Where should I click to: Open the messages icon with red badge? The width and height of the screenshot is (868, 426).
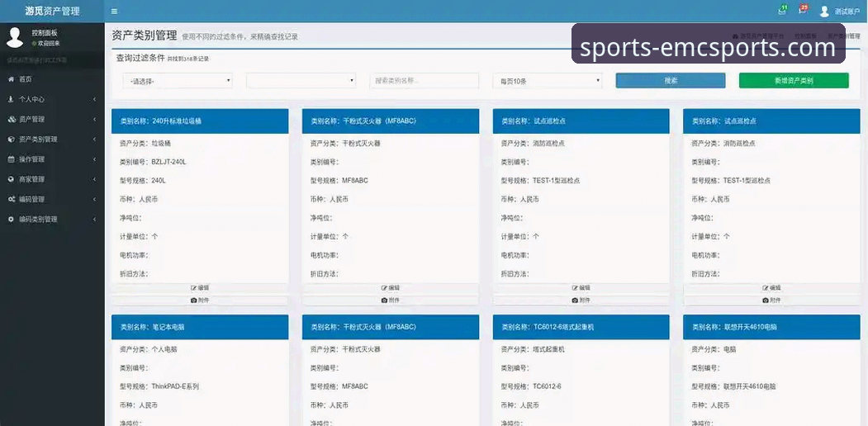[803, 11]
